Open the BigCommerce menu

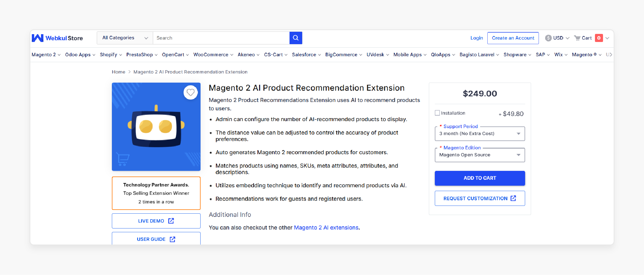tap(344, 55)
